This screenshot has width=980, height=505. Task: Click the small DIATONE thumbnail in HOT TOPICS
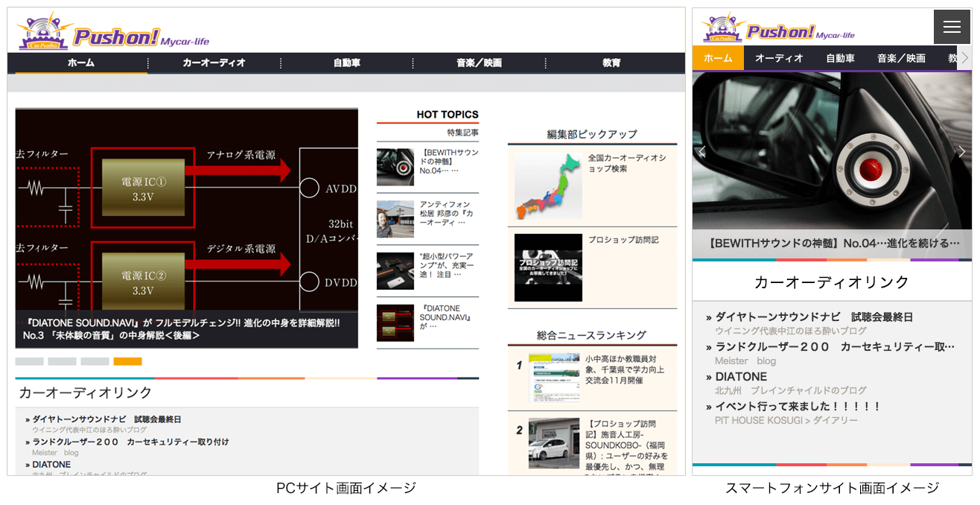coord(395,323)
